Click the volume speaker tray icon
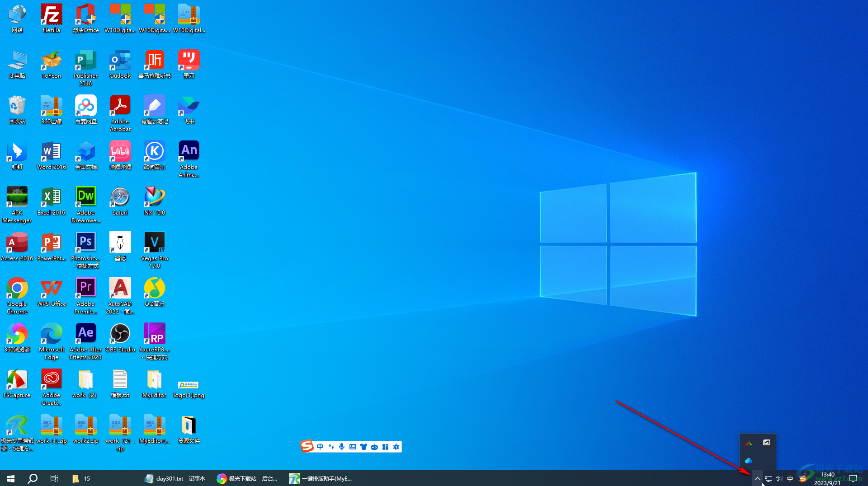This screenshot has height=486, width=868. (x=779, y=478)
